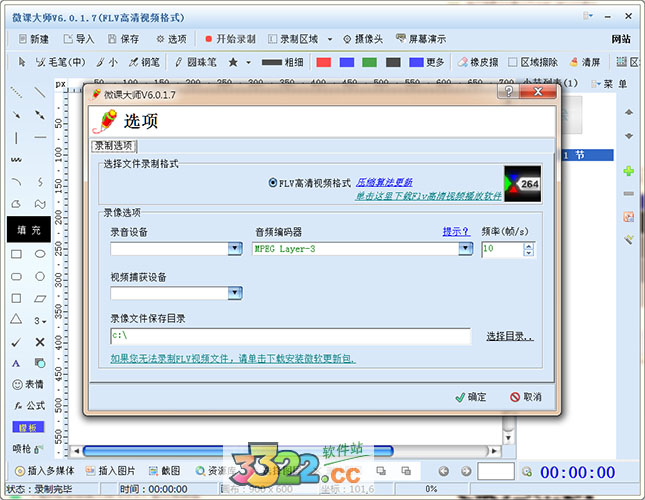
Task: Select the 圆珠笔 ballpoint pen
Action: point(195,62)
